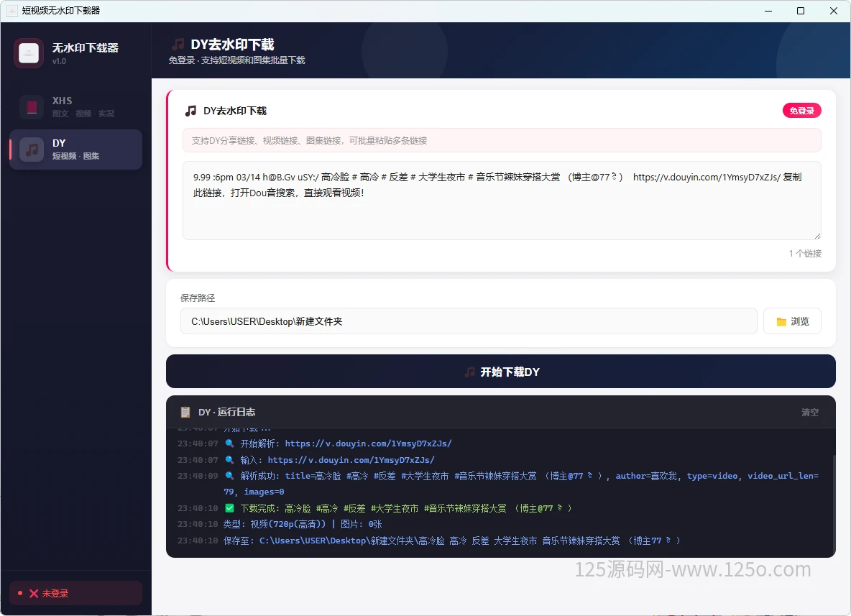The height and width of the screenshot is (616, 851).
Task: Click the 未登录 status button
Action: (x=75, y=593)
